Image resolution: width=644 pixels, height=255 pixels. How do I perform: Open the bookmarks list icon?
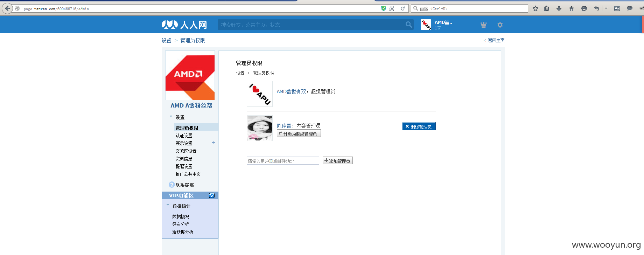pos(546,8)
